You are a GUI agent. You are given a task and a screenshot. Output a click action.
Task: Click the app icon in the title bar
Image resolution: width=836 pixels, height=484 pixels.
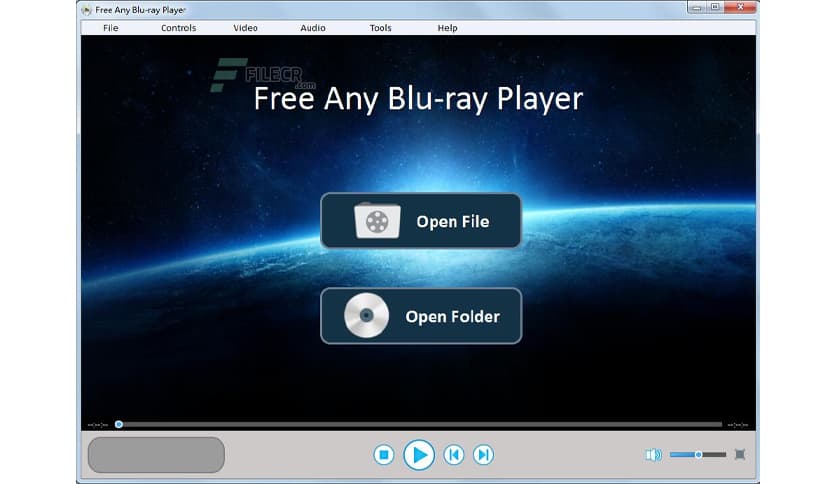(x=86, y=10)
